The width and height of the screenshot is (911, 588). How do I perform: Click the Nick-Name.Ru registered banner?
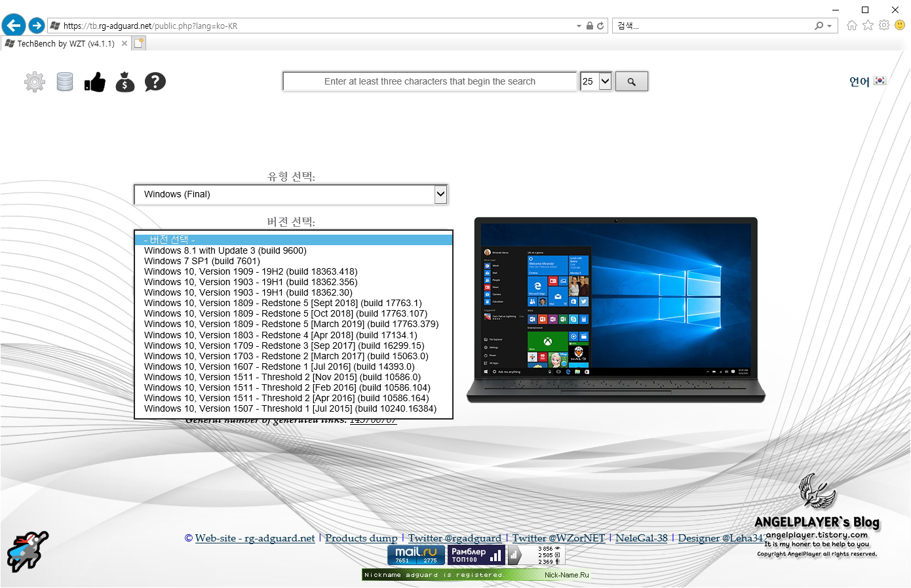click(477, 575)
